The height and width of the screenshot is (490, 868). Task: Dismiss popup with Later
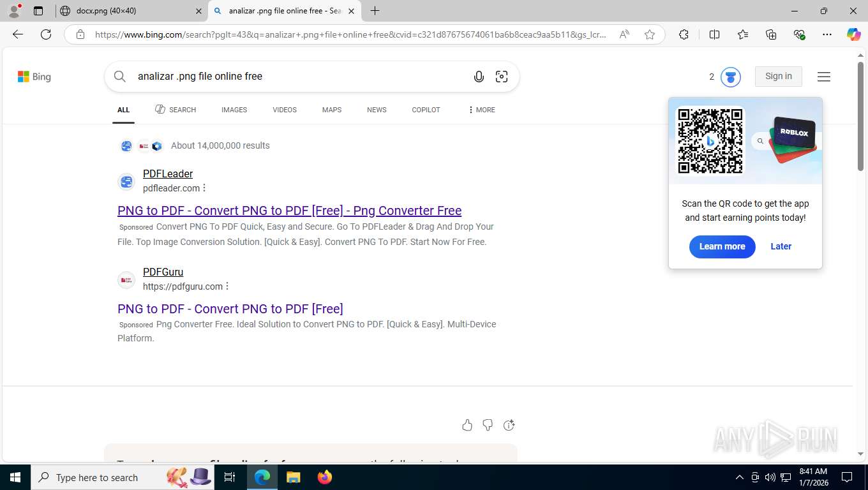tap(781, 246)
